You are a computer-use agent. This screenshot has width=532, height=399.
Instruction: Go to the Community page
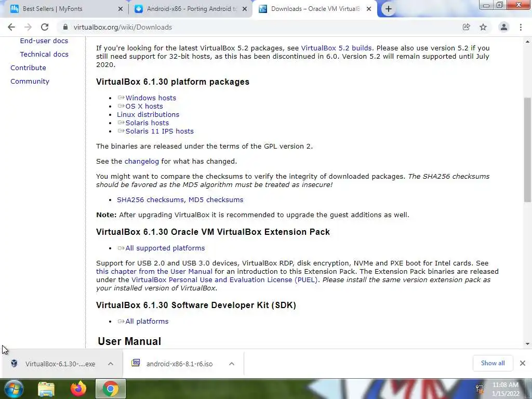(30, 82)
